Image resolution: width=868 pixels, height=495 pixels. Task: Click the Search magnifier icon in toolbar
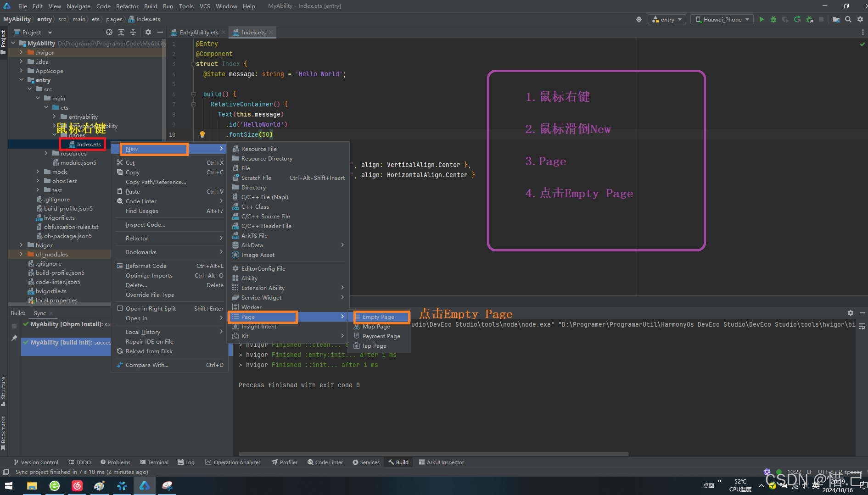(x=848, y=19)
